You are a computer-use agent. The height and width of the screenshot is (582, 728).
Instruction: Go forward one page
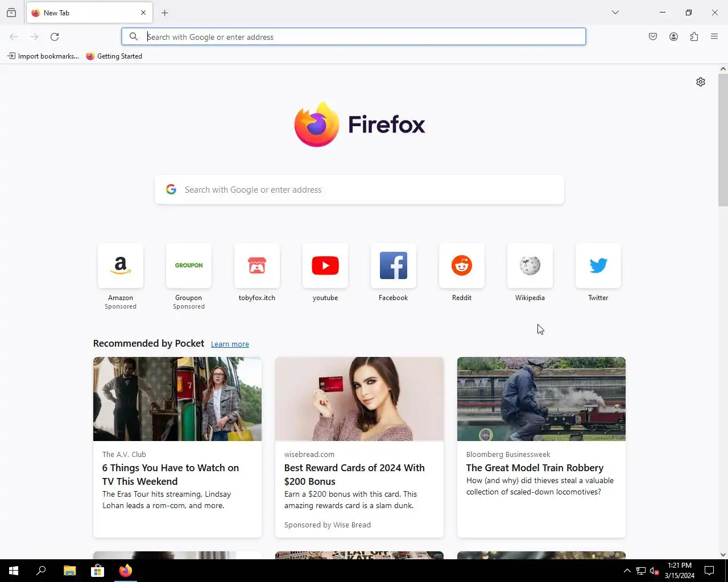click(x=34, y=37)
